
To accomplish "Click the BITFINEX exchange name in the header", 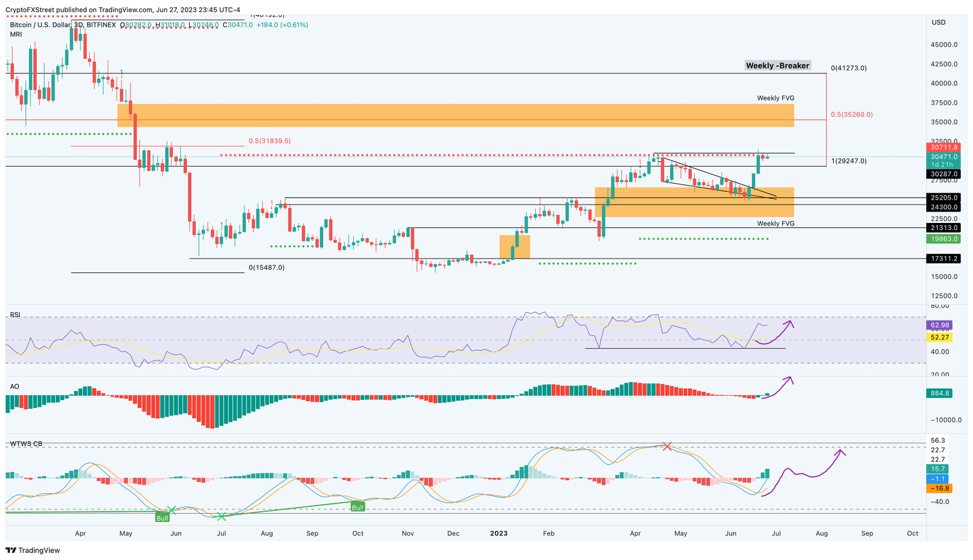I will 101,25.
